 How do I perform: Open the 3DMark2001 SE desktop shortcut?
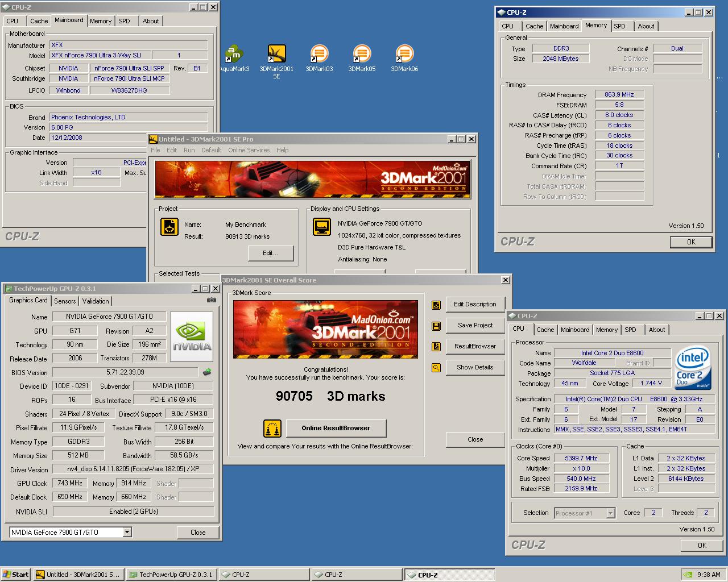click(x=276, y=61)
